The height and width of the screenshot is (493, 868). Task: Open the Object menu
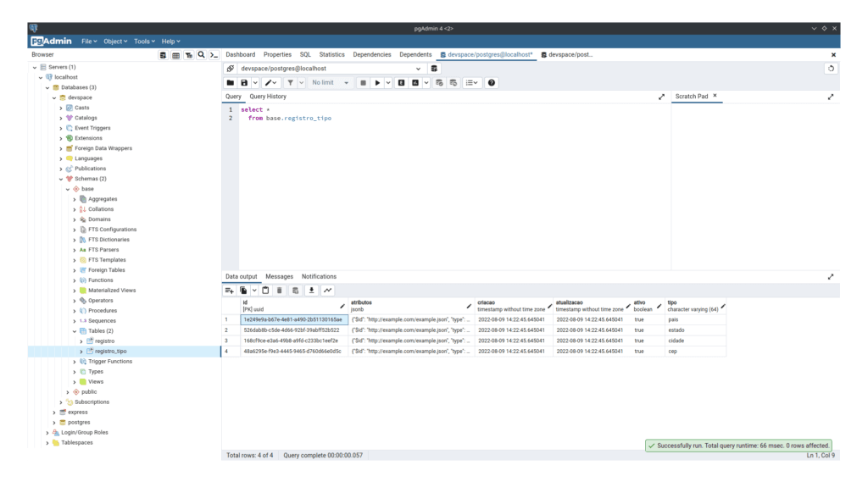point(115,42)
